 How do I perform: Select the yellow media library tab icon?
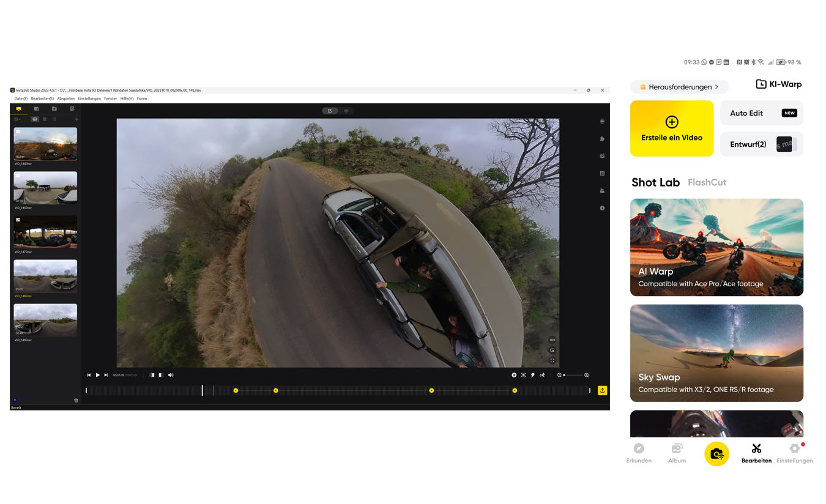(x=18, y=109)
